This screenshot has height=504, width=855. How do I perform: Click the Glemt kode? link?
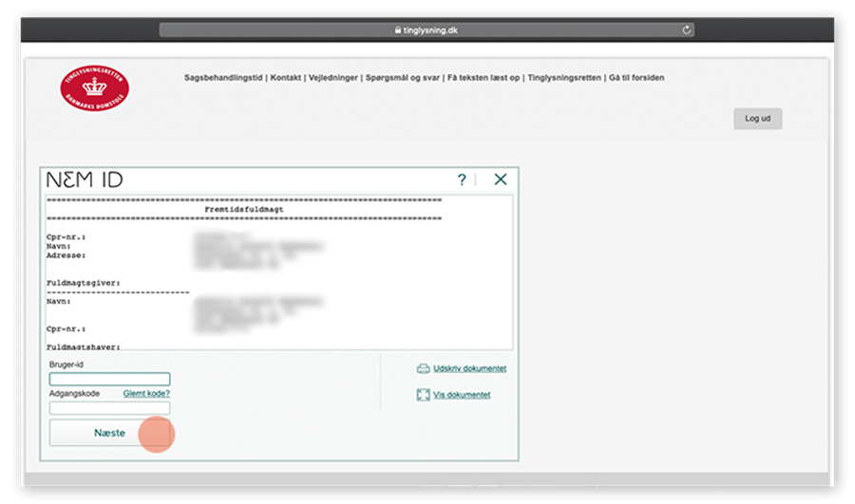(146, 393)
